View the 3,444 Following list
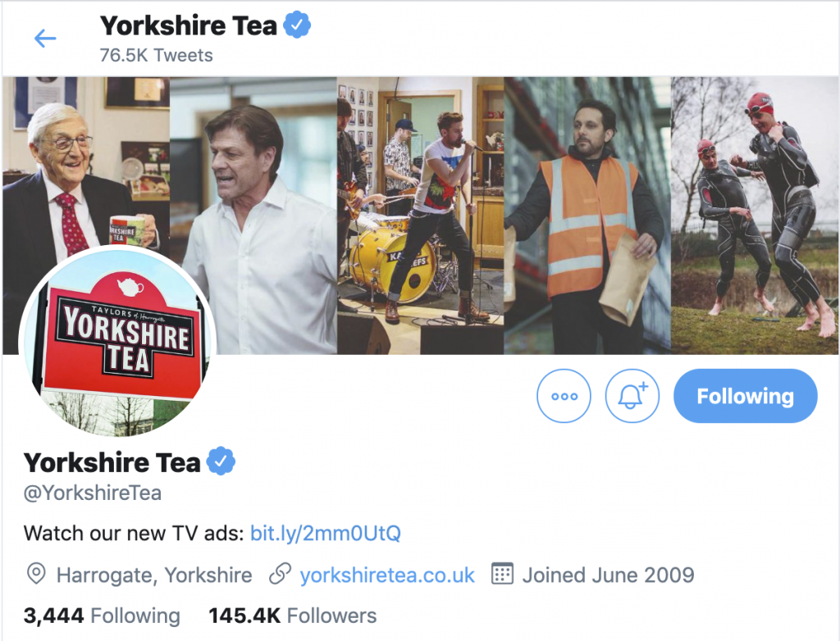Viewport: 840px width, 641px height. point(102,615)
